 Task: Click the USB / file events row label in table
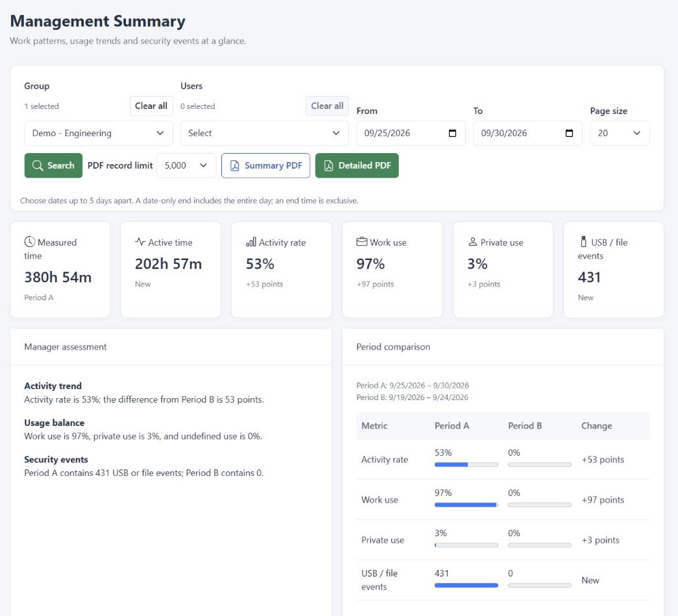[380, 580]
